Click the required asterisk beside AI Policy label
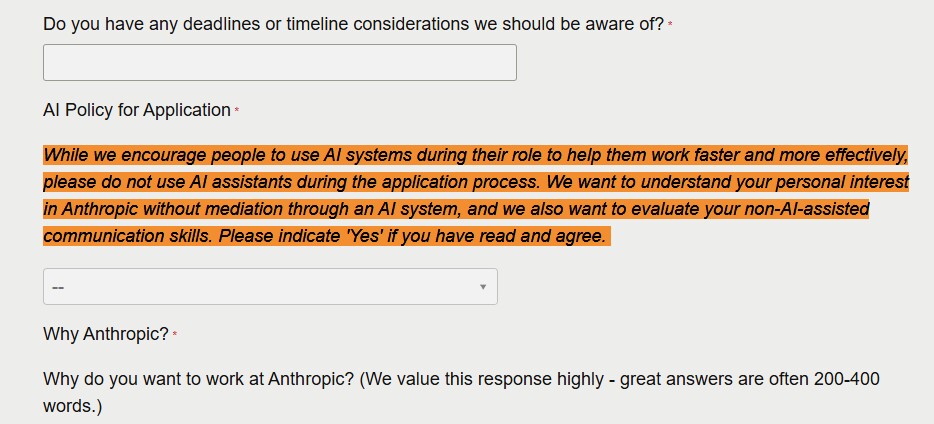 tap(237, 111)
